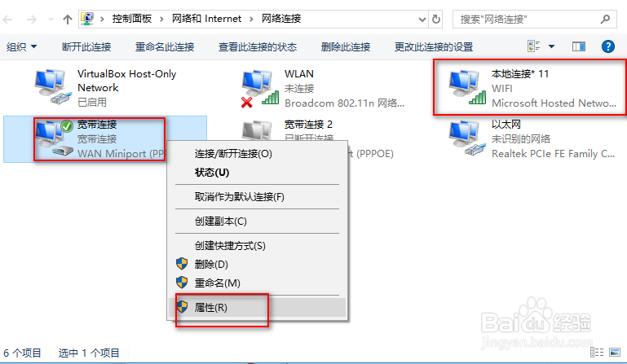This screenshot has width=627, height=364.
Task: Select the 宽带连接 2 icon
Action: [x=258, y=130]
